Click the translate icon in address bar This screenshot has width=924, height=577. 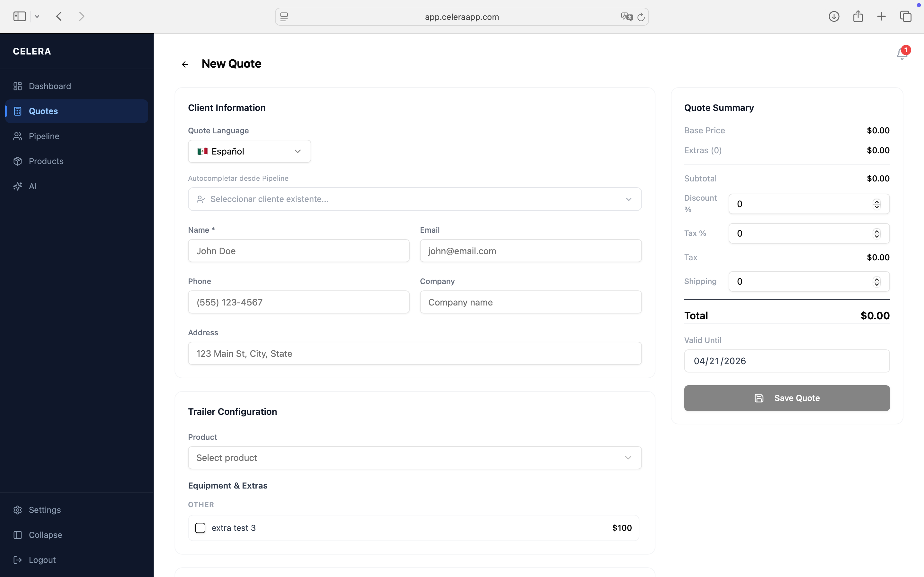coord(627,17)
